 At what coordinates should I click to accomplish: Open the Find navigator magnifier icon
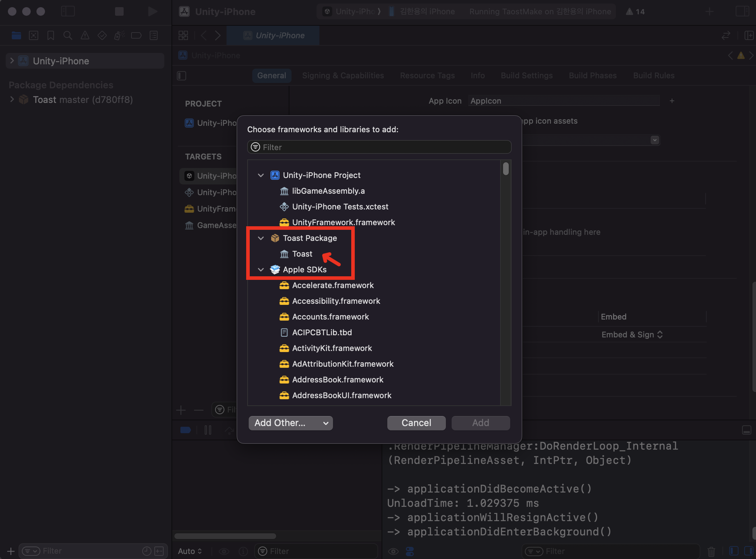pos(68,35)
